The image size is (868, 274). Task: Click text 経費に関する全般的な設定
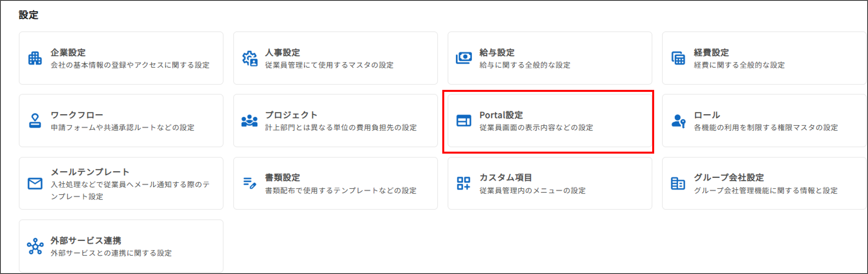739,65
